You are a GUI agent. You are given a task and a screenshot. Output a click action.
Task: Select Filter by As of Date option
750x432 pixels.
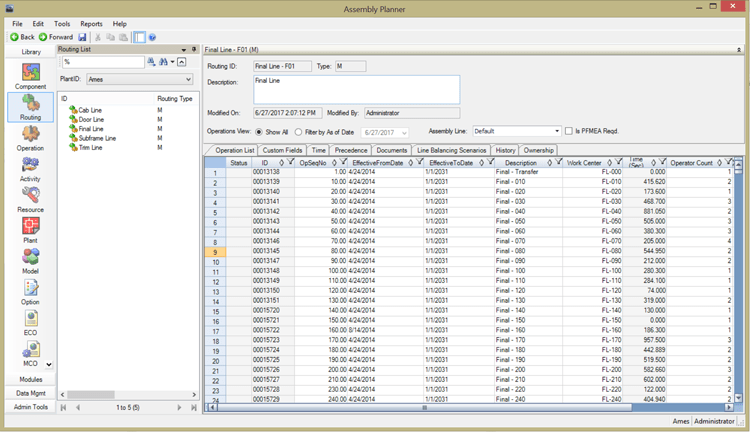[x=299, y=132]
